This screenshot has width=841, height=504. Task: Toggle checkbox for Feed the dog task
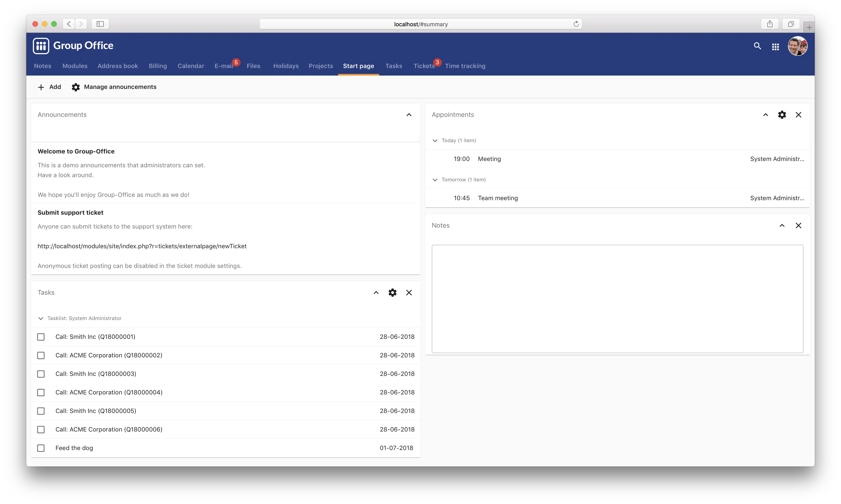coord(41,448)
